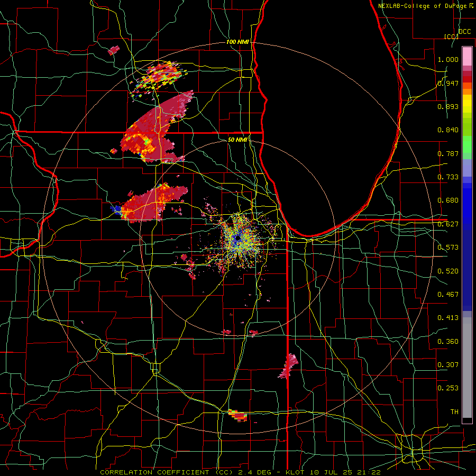Pick the orange band of the color bar
Screen dimensions: 476x476
click(x=467, y=89)
